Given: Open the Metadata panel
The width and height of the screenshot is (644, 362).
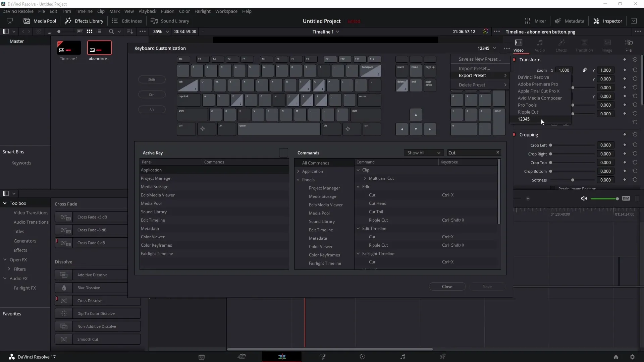Looking at the screenshot, I should click(x=569, y=21).
